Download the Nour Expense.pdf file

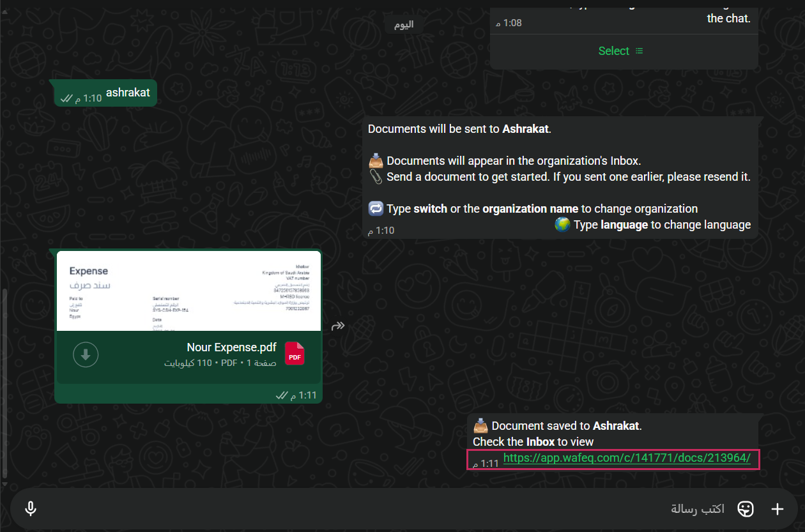[x=86, y=355]
